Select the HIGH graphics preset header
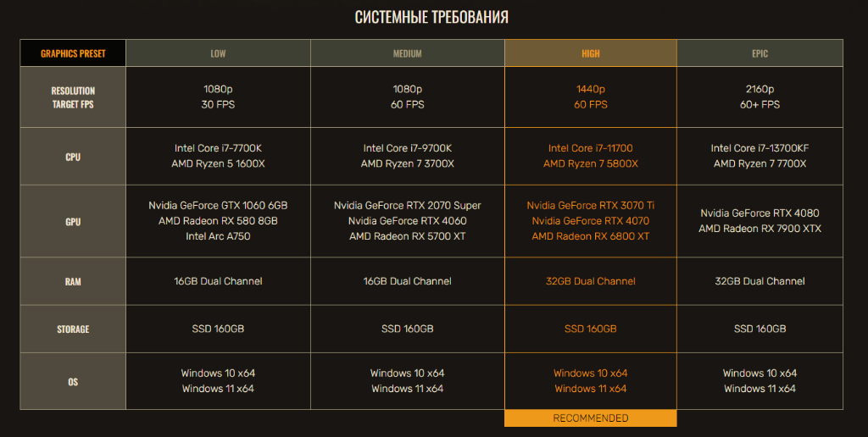This screenshot has width=868, height=437. 591,53
